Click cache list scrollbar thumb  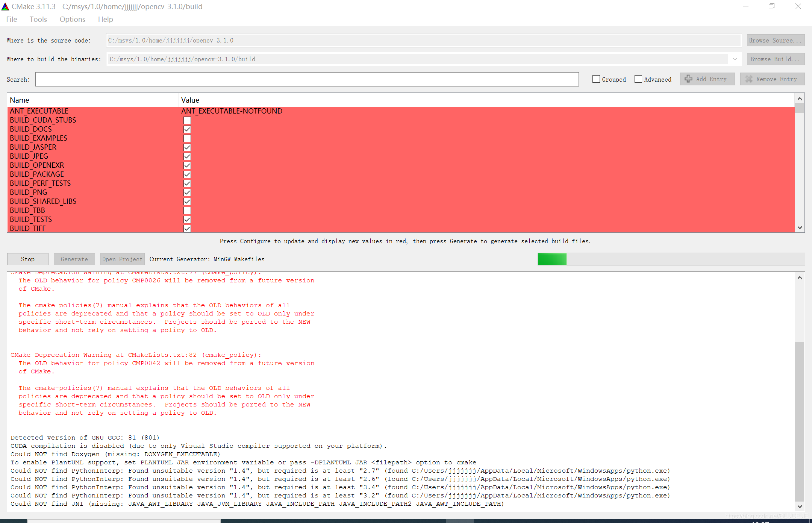[800, 108]
